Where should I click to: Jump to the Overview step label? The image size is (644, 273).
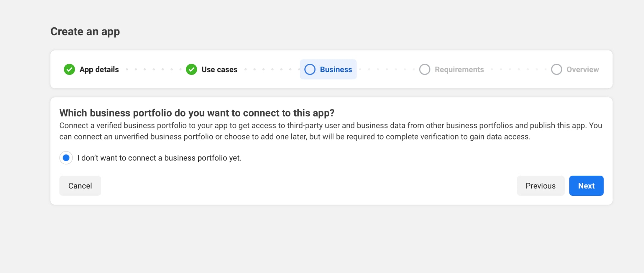[x=582, y=69]
